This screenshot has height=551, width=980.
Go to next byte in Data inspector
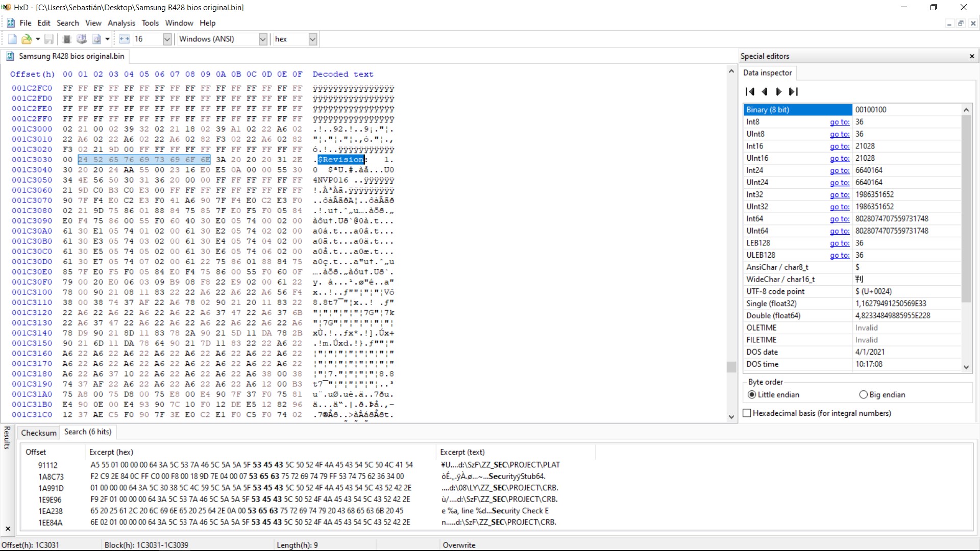[x=779, y=92]
